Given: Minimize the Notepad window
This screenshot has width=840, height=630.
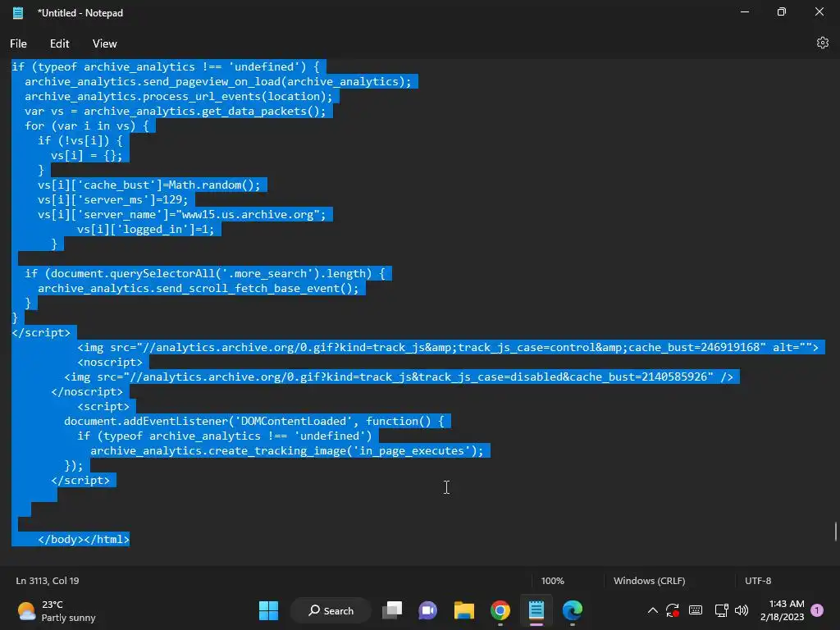Looking at the screenshot, I should pyautogui.click(x=745, y=11).
